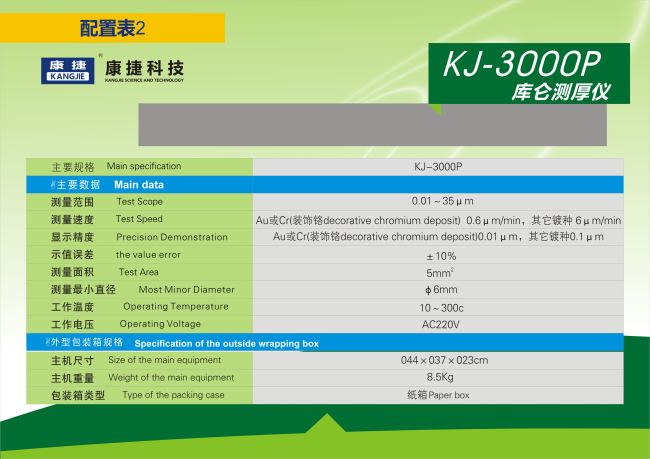This screenshot has height=459, width=650.
Task: Click the 'Test Scope' row label
Action: [x=139, y=202]
